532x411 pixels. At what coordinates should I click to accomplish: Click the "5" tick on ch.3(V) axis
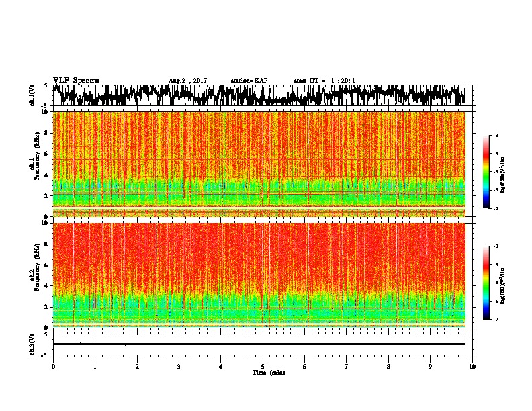click(x=46, y=334)
